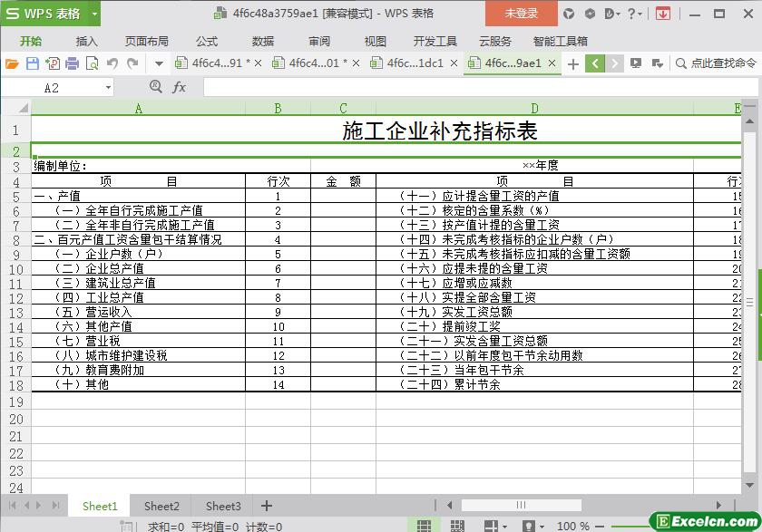This screenshot has height=532, width=762.
Task: Click the red download arrow icon in title bar
Action: click(x=663, y=14)
